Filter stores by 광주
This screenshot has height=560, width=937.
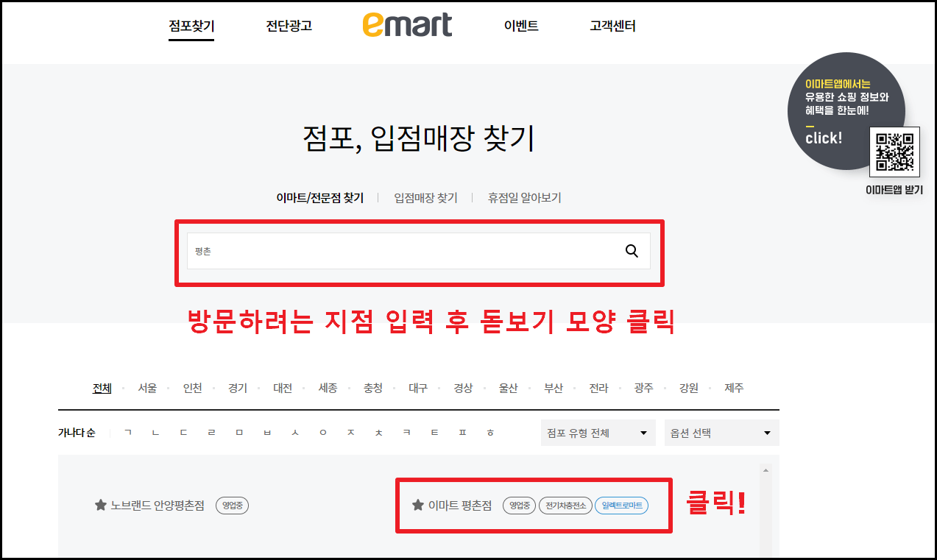pyautogui.click(x=644, y=388)
